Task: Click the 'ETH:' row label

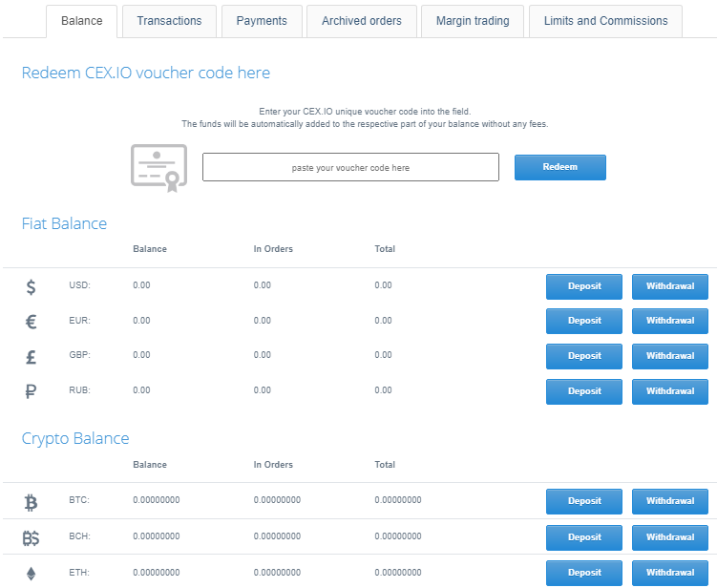Action: coord(79,573)
